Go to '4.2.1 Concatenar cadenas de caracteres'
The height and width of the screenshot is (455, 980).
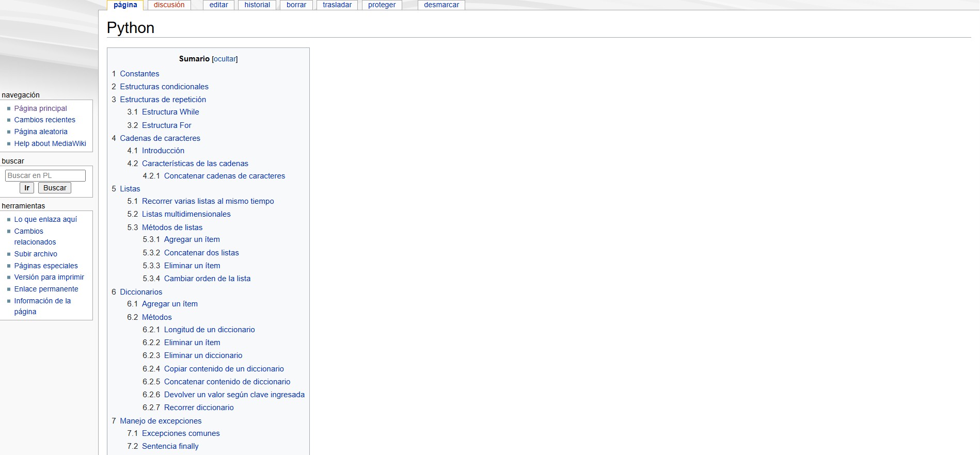pos(214,176)
